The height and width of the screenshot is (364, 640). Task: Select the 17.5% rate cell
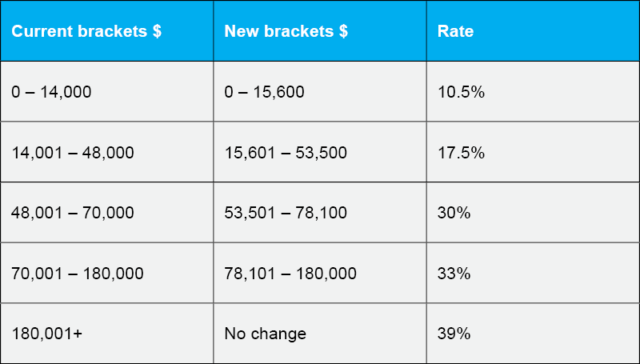coord(462,153)
